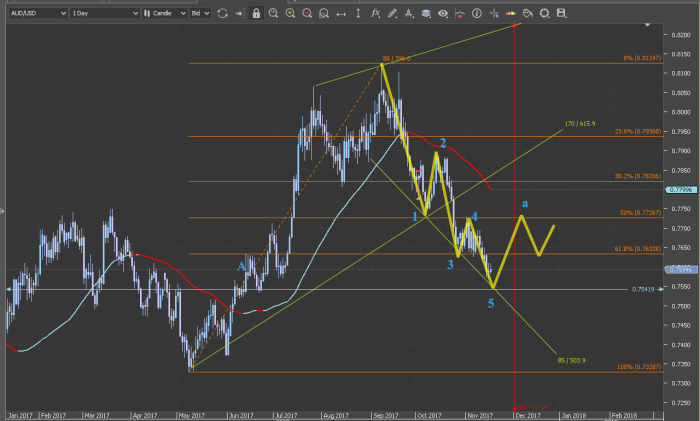Click the save floppy disk icon

(561, 14)
